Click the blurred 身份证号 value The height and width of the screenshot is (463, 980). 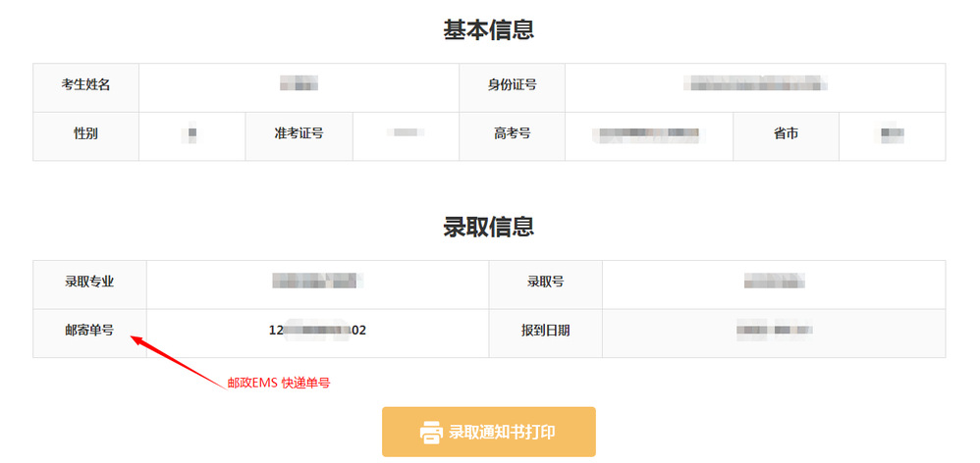754,84
